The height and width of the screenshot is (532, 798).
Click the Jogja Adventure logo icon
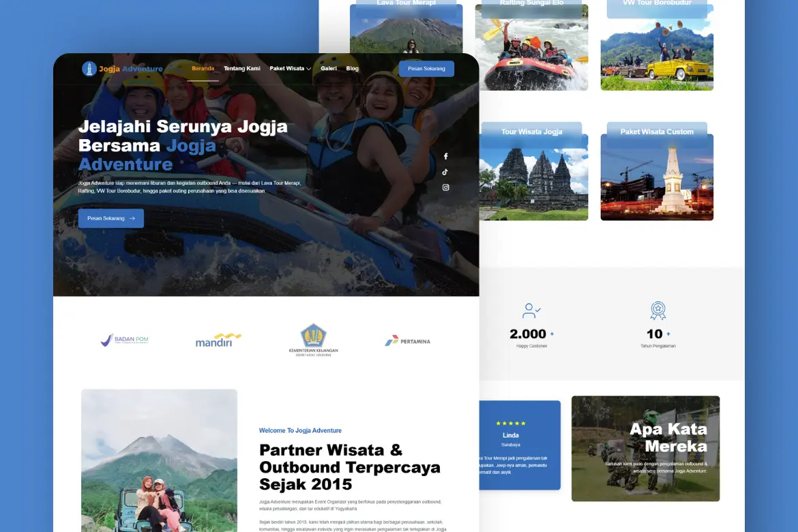pyautogui.click(x=89, y=69)
